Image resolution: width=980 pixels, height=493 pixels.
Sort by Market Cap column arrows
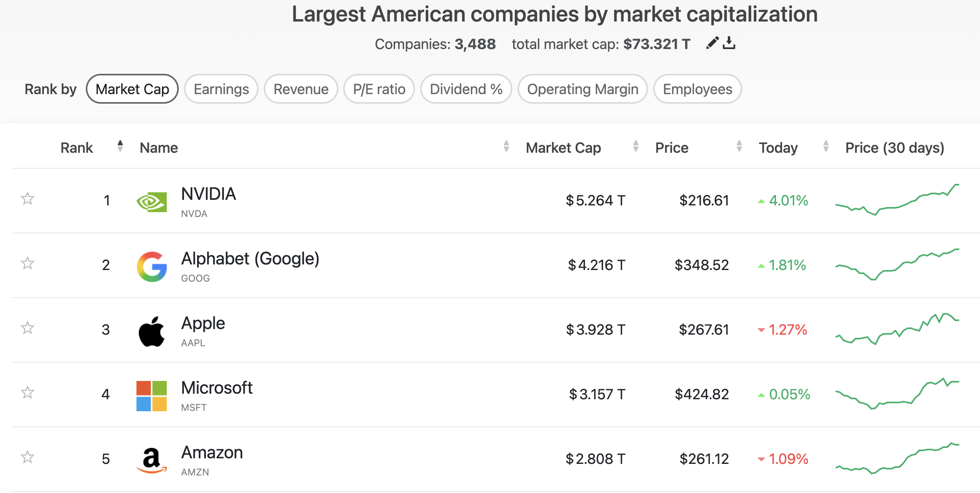click(636, 146)
